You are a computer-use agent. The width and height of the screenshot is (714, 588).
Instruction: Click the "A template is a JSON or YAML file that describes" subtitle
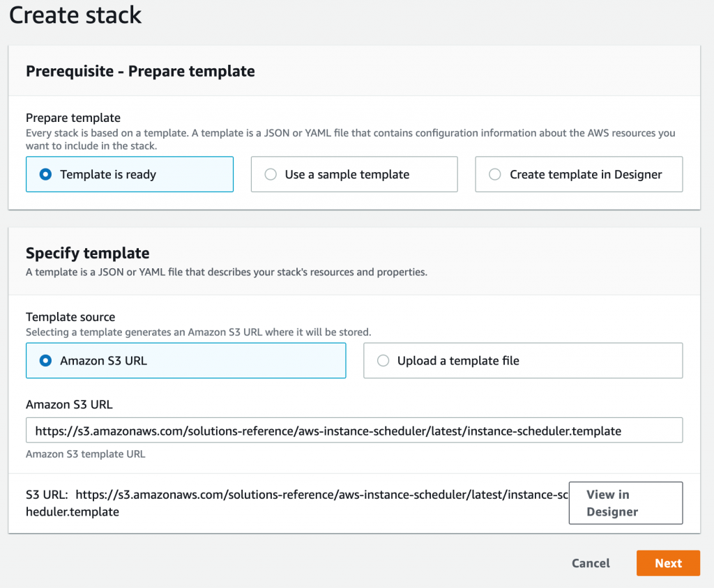(x=226, y=272)
